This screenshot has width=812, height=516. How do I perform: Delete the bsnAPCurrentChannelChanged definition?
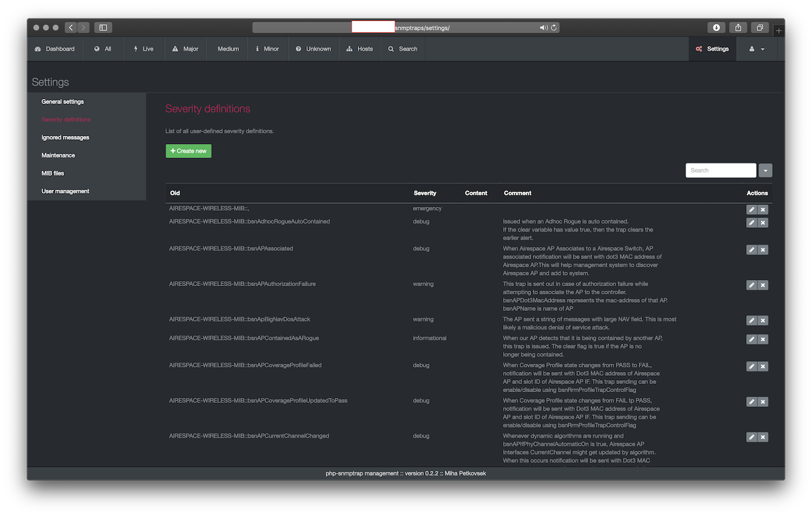click(763, 437)
